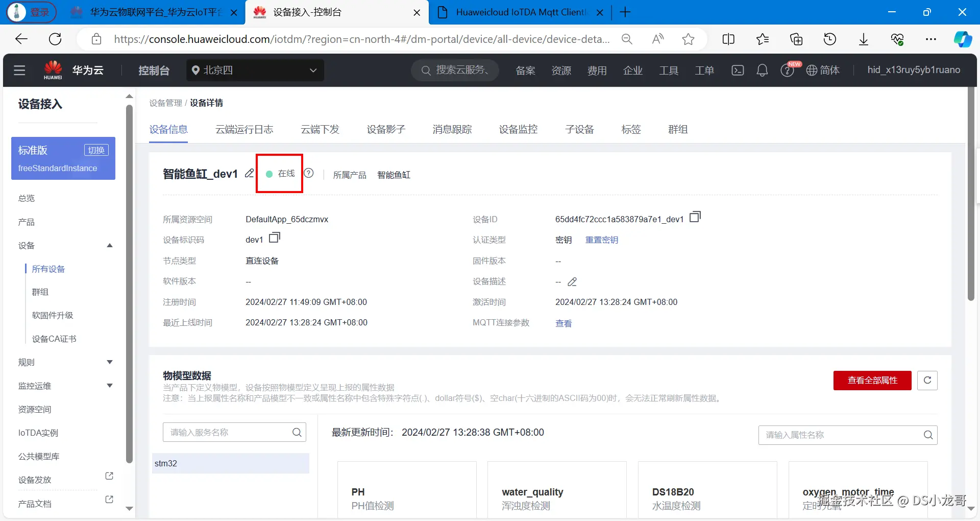Viewport: 980px width, 521px height.
Task: Add this page to favorites
Action: tap(688, 39)
